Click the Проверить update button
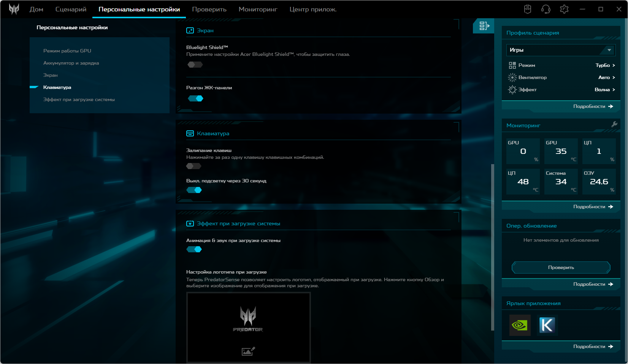Screen dimensions: 628x364 561,267
